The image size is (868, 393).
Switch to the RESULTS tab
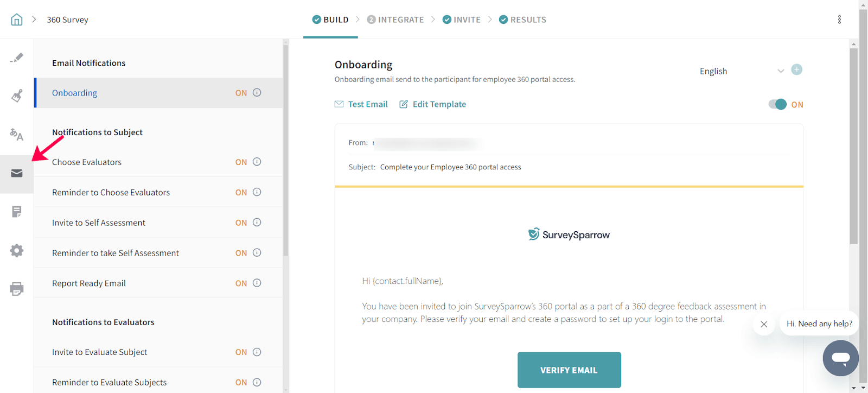click(x=522, y=20)
